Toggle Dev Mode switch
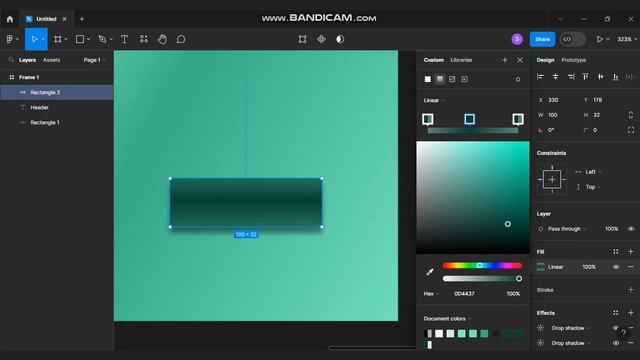This screenshot has height=360, width=640. pos(572,39)
